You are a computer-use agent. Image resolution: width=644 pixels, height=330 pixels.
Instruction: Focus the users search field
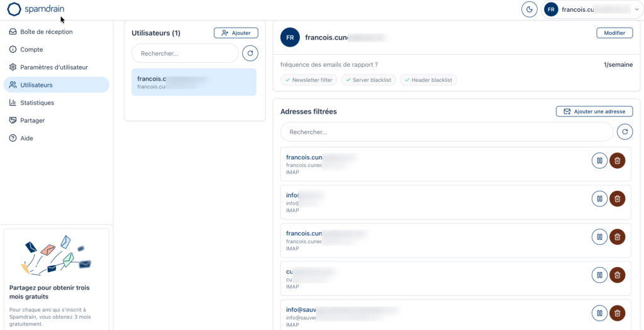(185, 54)
